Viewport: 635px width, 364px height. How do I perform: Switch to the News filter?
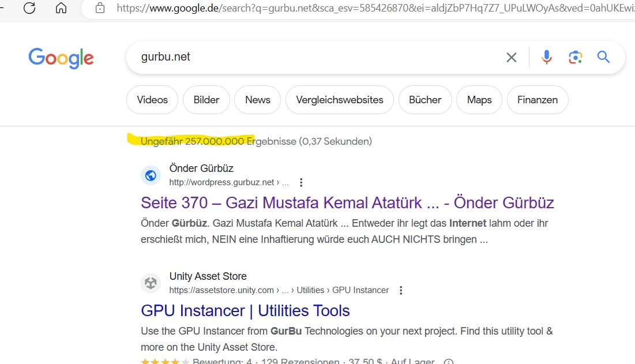tap(258, 100)
